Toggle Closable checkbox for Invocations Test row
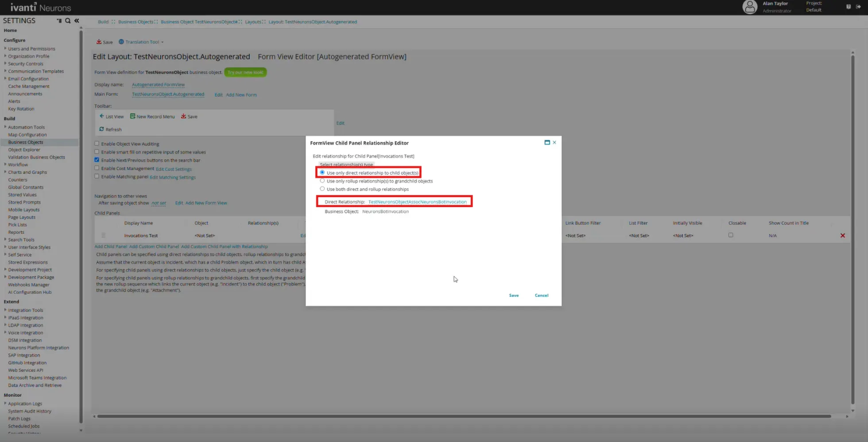 click(x=731, y=235)
